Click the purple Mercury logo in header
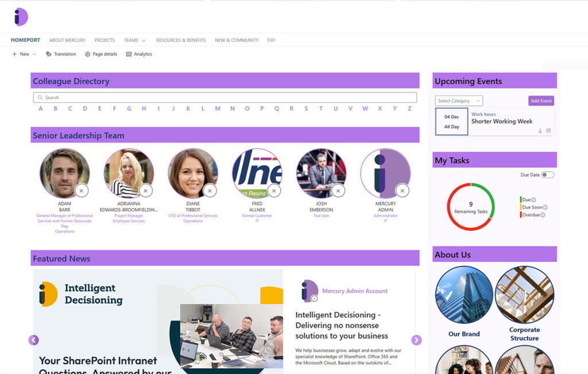The image size is (588, 374). click(x=21, y=17)
